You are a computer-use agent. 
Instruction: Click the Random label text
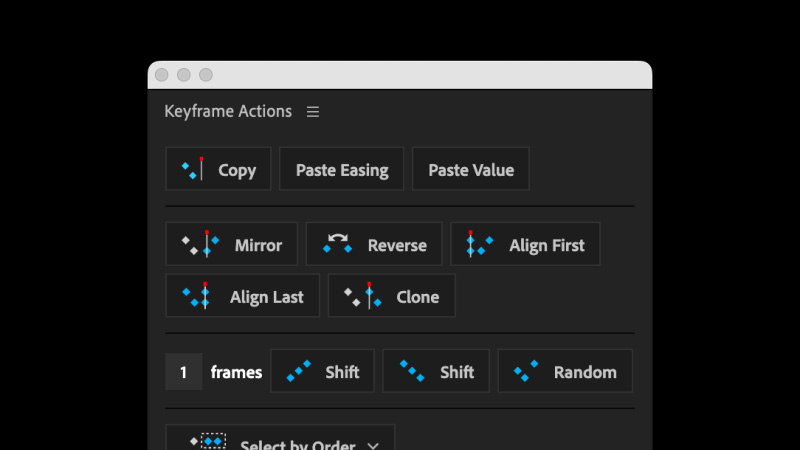click(585, 372)
